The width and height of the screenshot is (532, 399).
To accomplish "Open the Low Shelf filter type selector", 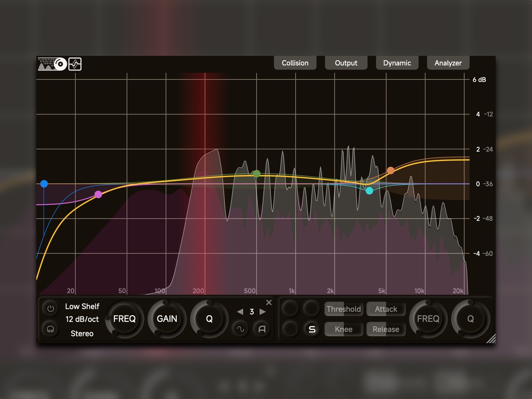I will pyautogui.click(x=82, y=306).
